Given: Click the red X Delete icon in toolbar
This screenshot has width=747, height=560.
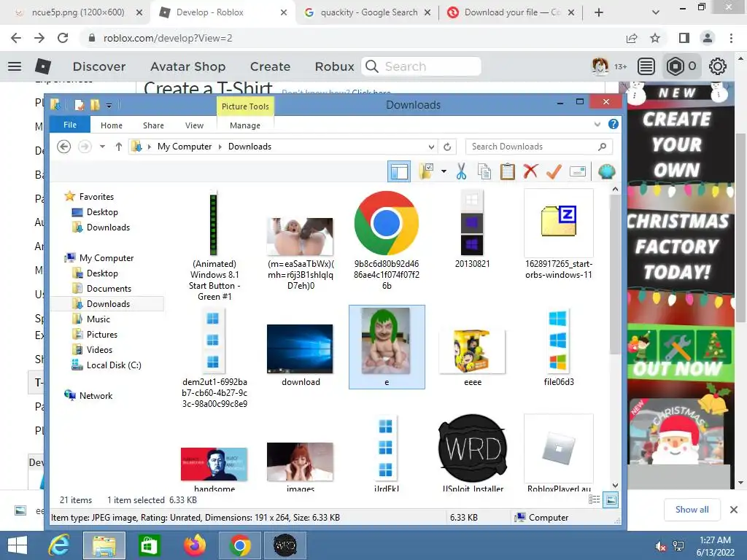Looking at the screenshot, I should coord(530,171).
